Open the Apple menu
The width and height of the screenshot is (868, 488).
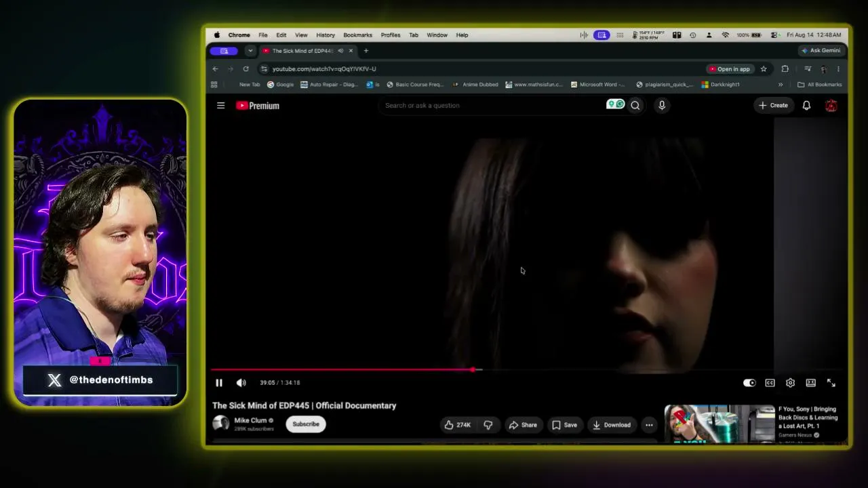click(x=217, y=35)
